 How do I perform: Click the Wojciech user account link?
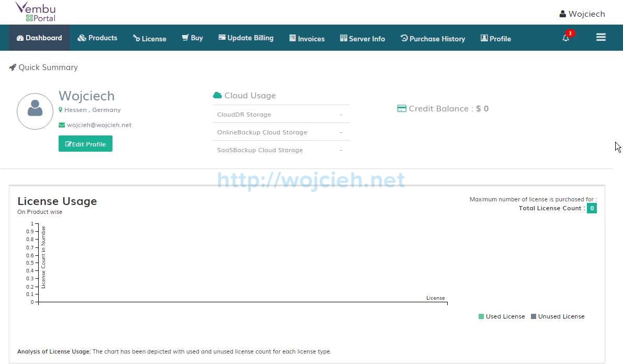point(582,14)
